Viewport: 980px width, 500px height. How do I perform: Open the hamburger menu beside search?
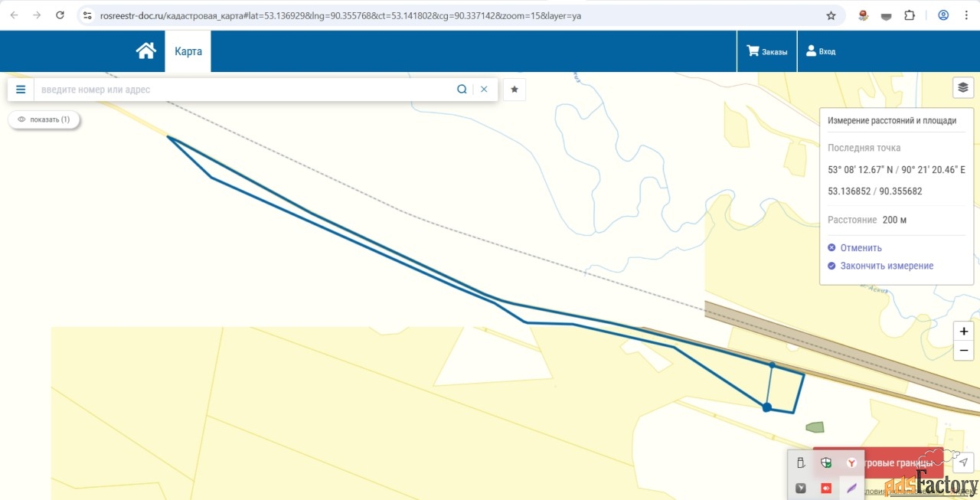tap(21, 90)
